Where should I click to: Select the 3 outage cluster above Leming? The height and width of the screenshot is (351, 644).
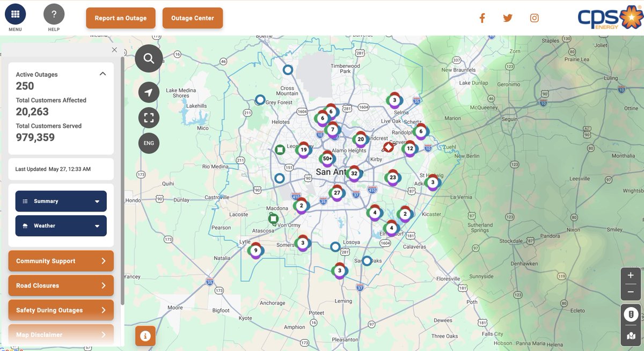click(x=339, y=270)
